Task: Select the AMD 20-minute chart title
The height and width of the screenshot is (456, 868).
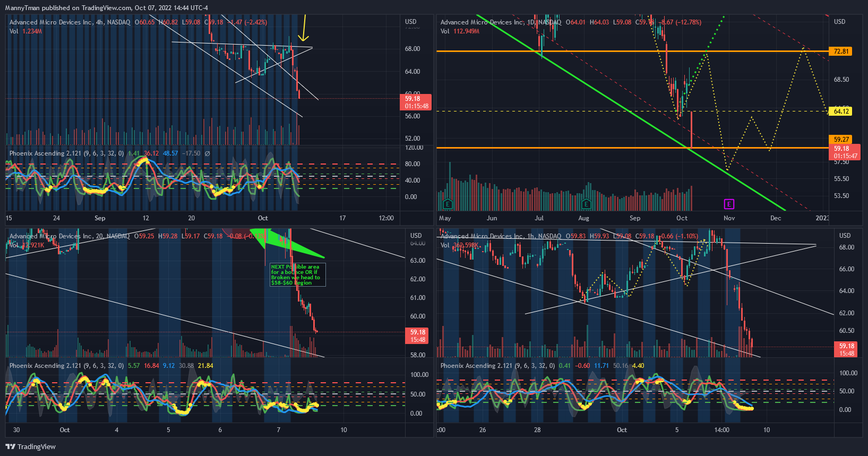Action: (x=70, y=236)
